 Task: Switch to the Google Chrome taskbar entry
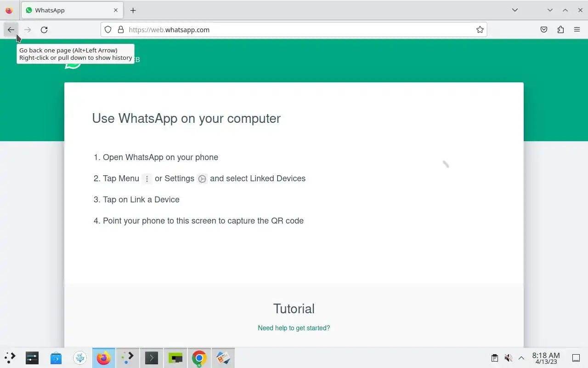coord(199,358)
